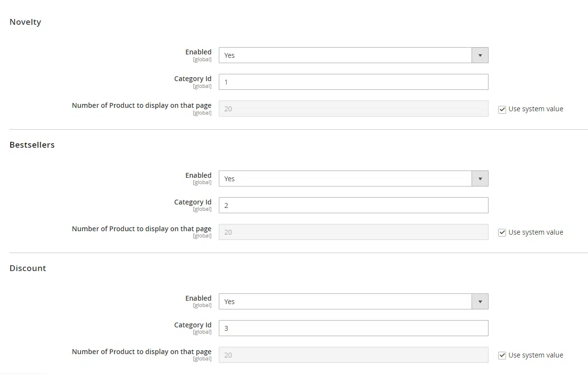This screenshot has width=588, height=375.
Task: Click the dropdown arrow next to Discount Yes
Action: (480, 301)
